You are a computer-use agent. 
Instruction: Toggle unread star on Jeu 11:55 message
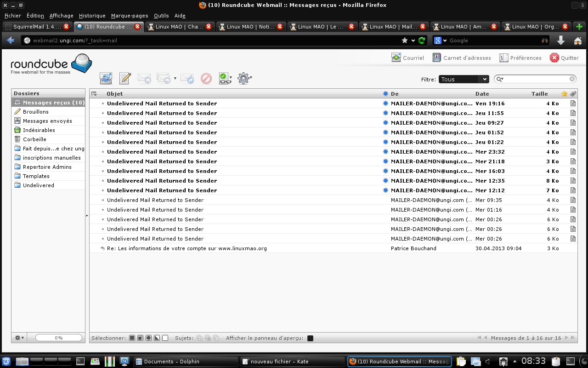pyautogui.click(x=385, y=113)
